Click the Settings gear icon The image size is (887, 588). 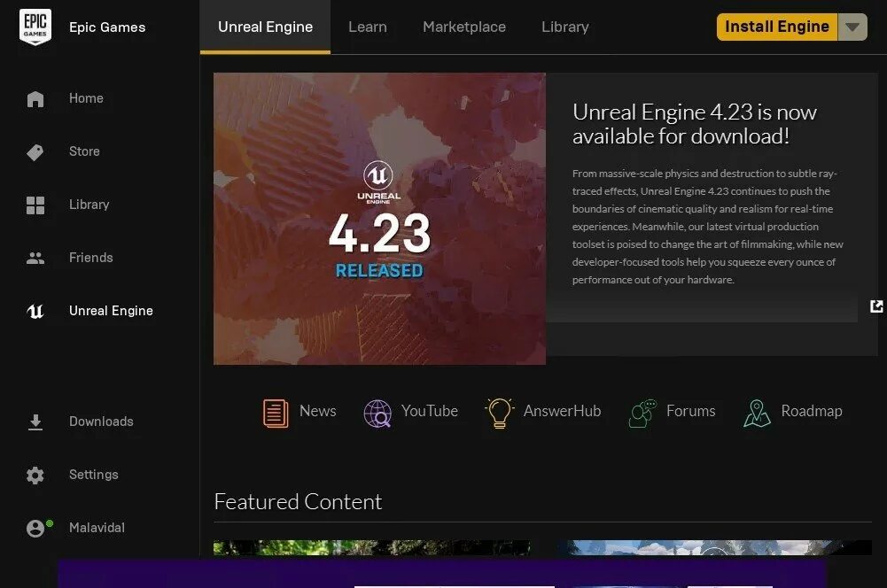[x=35, y=475]
